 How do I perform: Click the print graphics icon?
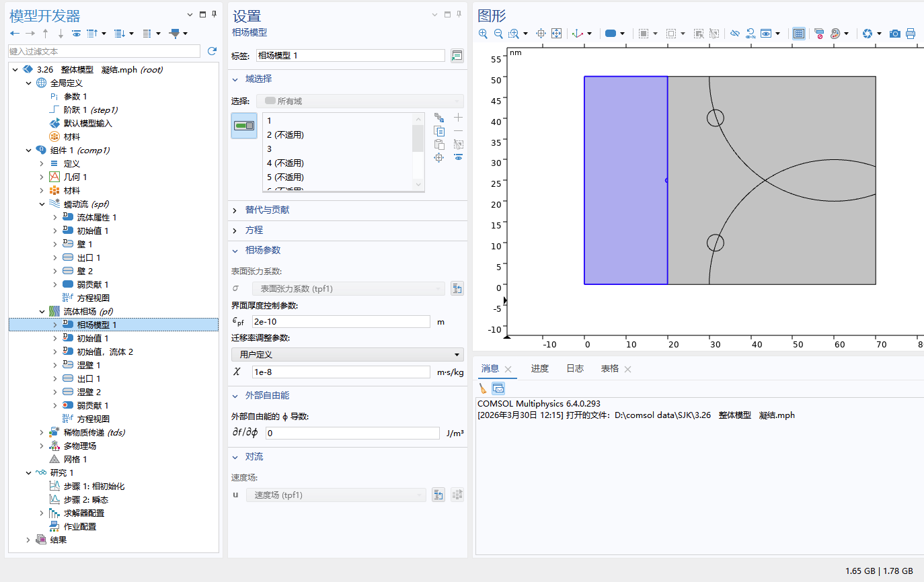[x=911, y=33]
